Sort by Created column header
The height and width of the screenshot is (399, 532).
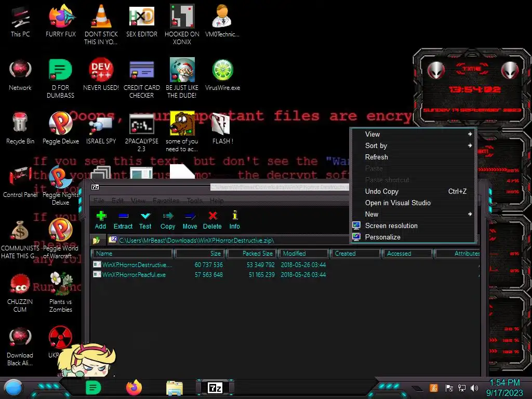(x=355, y=254)
